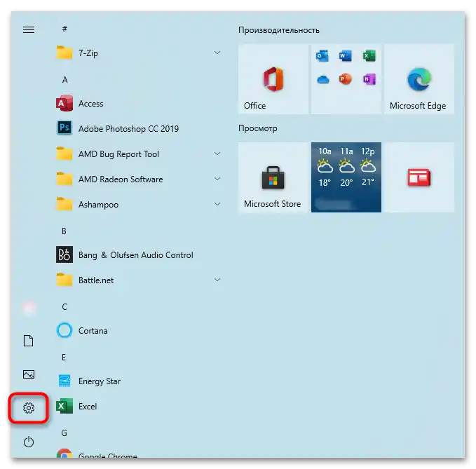Open Cortana from the app list

(x=140, y=330)
